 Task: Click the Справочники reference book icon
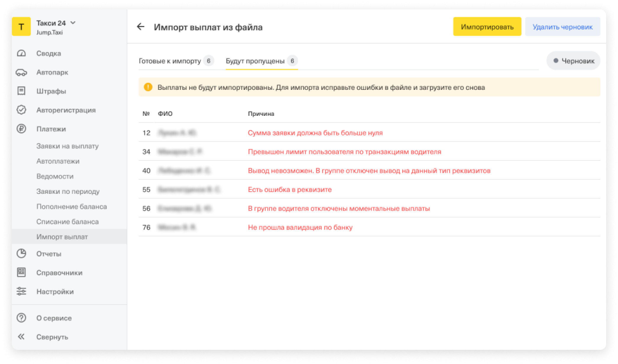pyautogui.click(x=21, y=272)
